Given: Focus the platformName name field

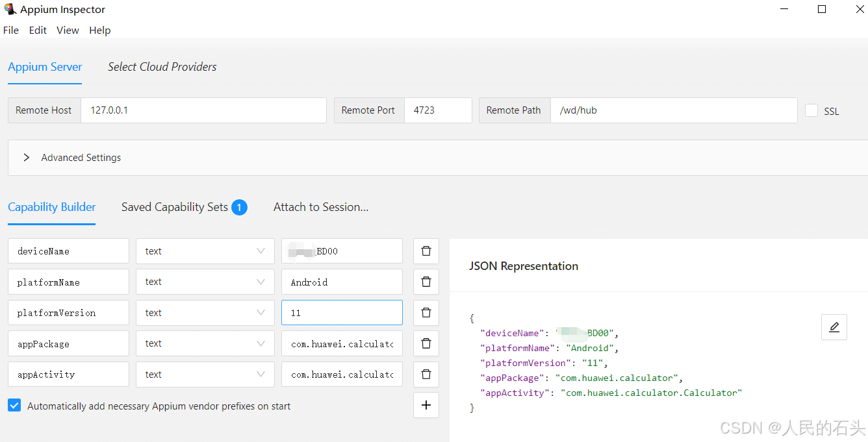Looking at the screenshot, I should 68,282.
